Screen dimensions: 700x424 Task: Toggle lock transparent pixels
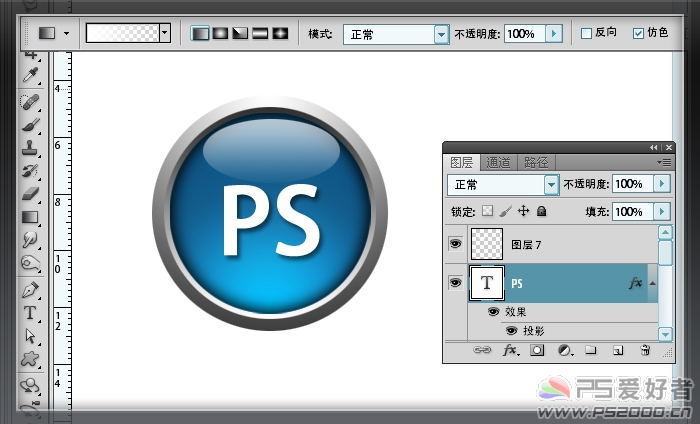coord(488,211)
